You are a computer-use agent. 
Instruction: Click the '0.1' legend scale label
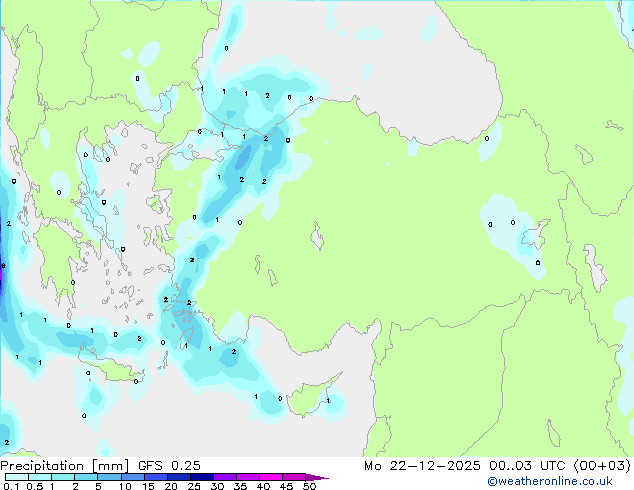[x=11, y=486]
